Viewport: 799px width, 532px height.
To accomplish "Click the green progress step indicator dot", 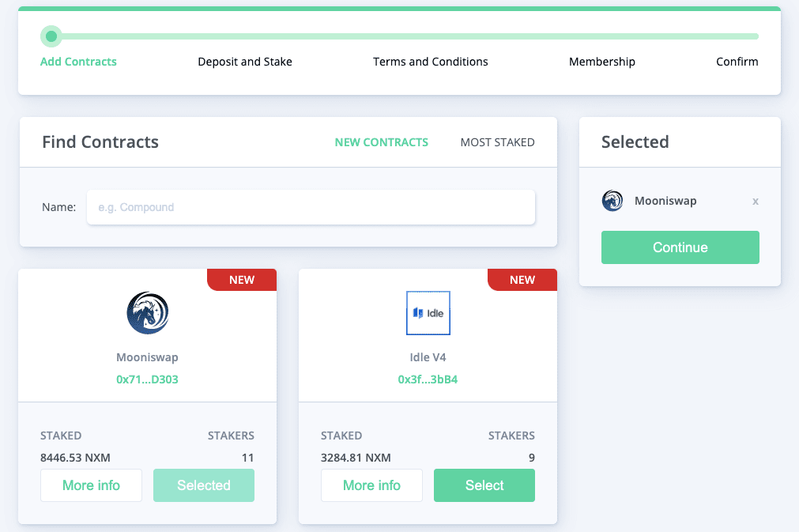I will 51,36.
